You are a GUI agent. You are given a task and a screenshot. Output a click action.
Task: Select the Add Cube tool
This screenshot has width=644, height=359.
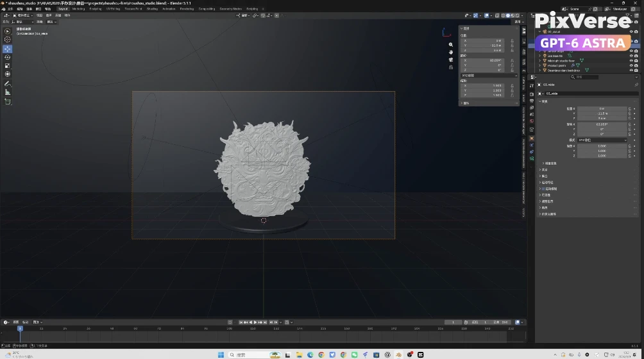point(8,101)
